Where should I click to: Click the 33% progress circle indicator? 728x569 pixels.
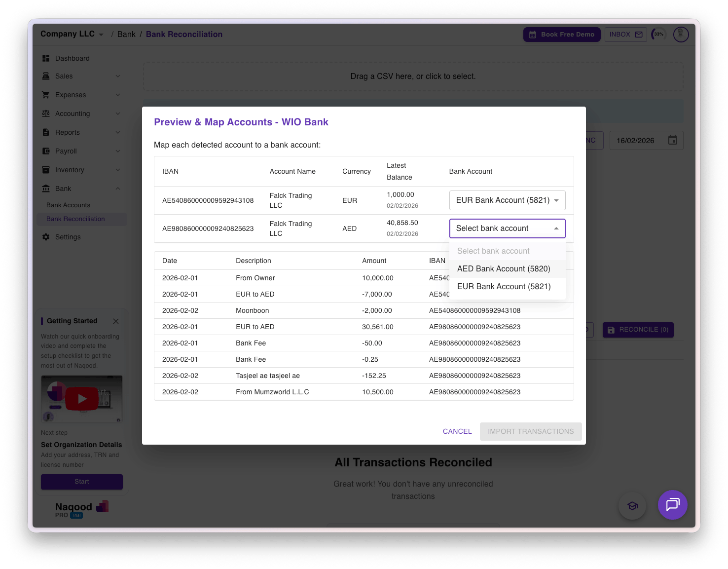pos(658,34)
